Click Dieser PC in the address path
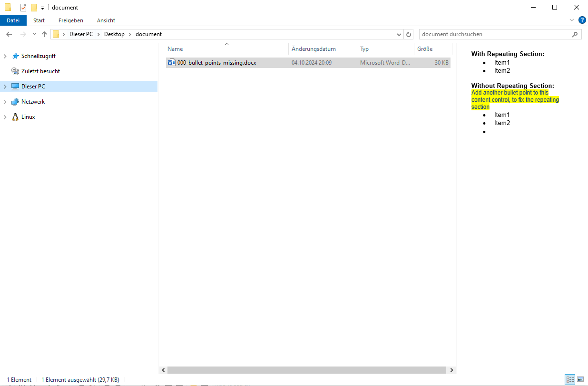The height and width of the screenshot is (386, 588). (81, 34)
